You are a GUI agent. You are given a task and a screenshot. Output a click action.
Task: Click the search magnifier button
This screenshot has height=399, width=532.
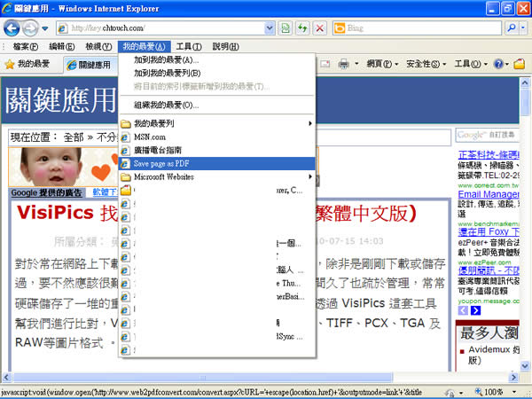click(512, 28)
